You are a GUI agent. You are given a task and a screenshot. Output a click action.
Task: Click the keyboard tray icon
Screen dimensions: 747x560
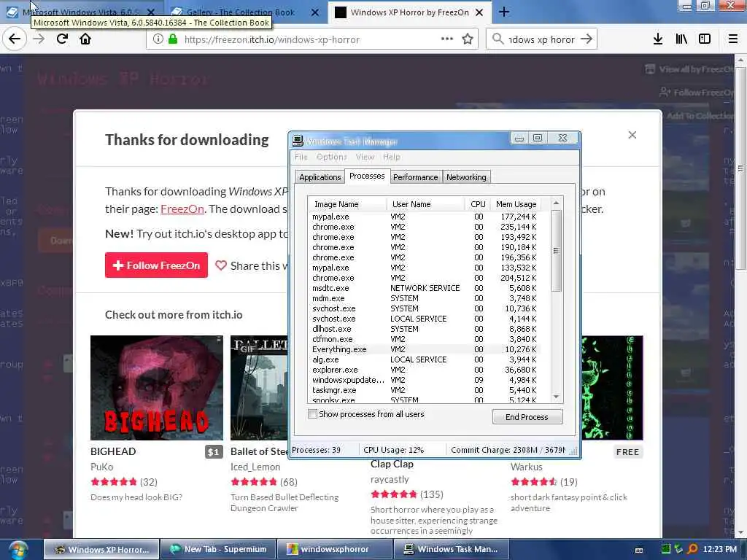coord(639,550)
